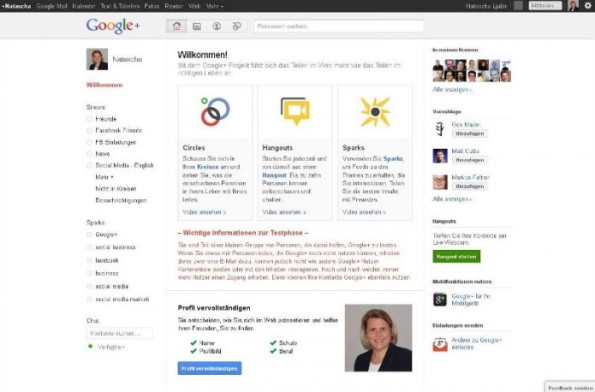Open Nicht in Kreisen stream
Screen dimensions: 595x392
click(116, 189)
